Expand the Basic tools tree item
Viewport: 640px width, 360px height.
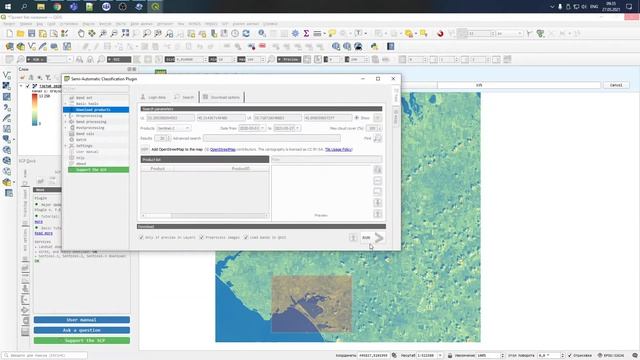coord(66,104)
